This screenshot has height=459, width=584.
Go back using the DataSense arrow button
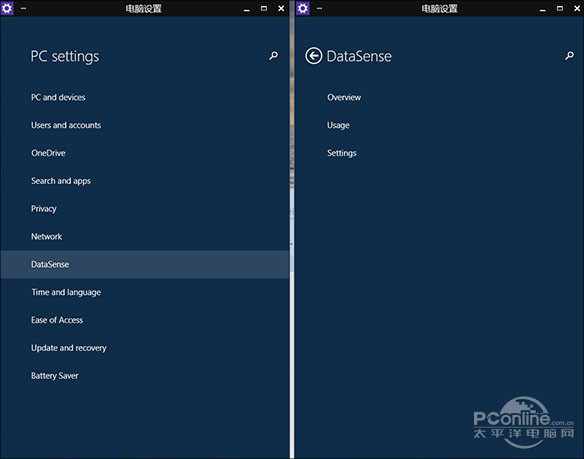tap(314, 56)
